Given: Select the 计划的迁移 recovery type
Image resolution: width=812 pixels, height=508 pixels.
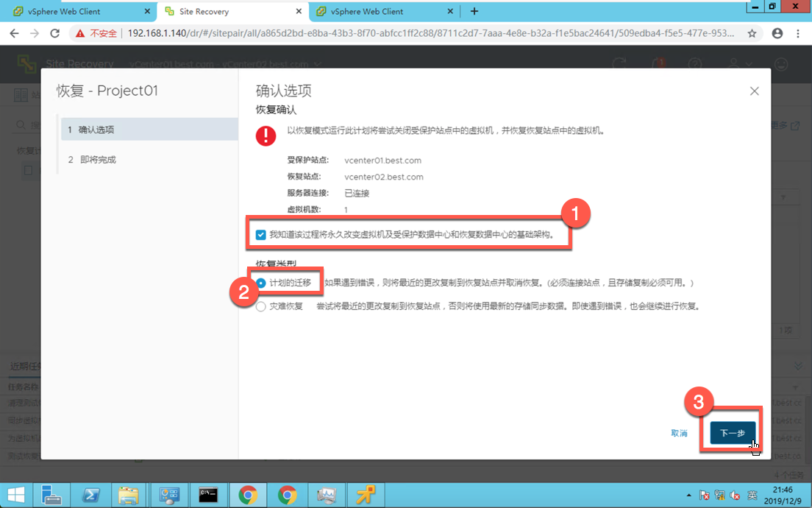Looking at the screenshot, I should point(260,283).
